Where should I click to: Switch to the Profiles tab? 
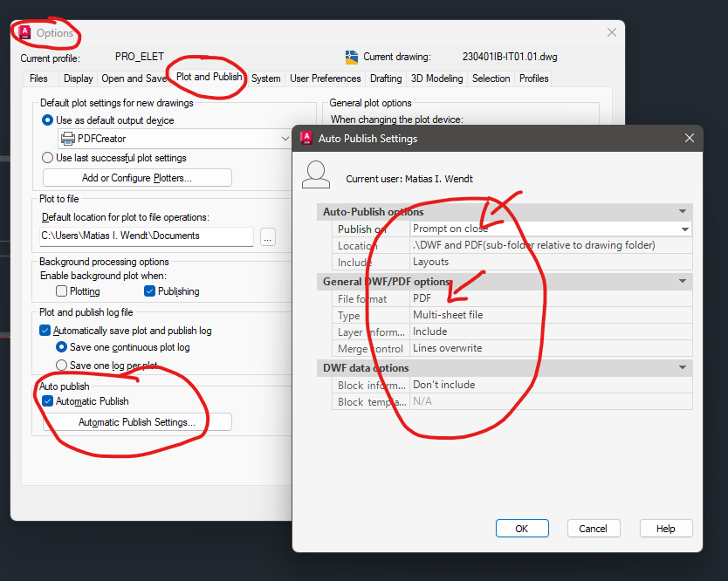[534, 79]
